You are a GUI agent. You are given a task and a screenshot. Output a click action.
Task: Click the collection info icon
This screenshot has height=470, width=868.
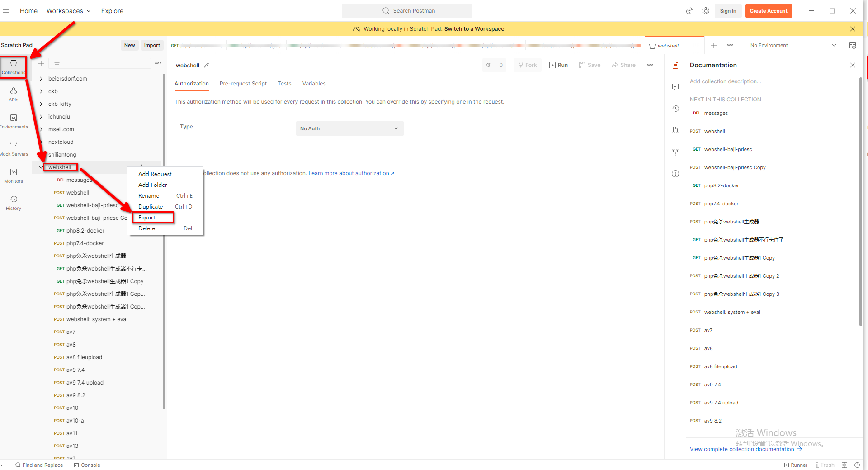point(675,174)
